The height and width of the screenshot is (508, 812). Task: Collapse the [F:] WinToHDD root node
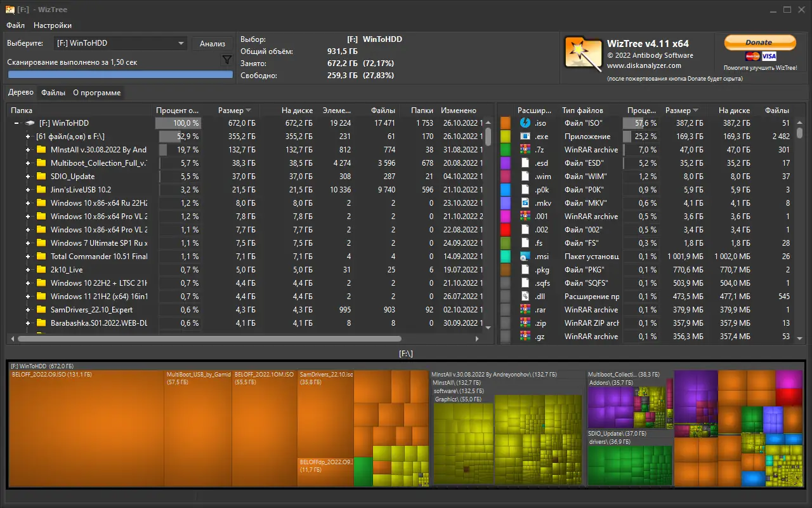pos(16,123)
